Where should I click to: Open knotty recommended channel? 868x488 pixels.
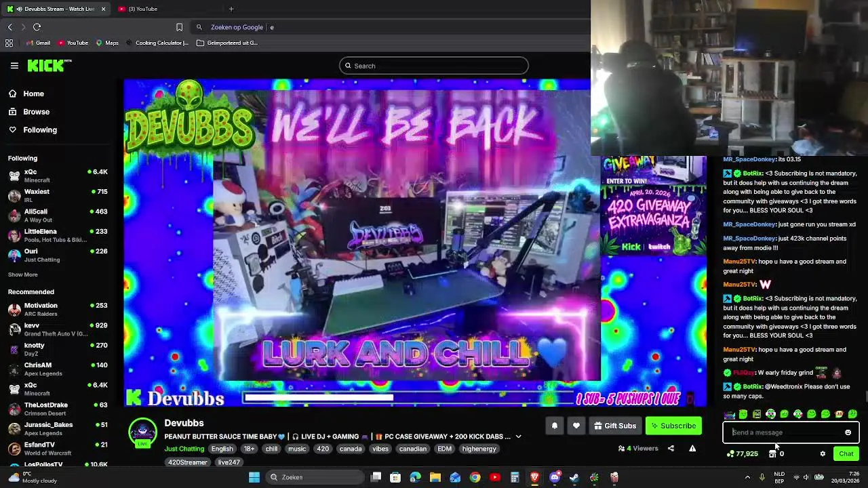tap(58, 349)
